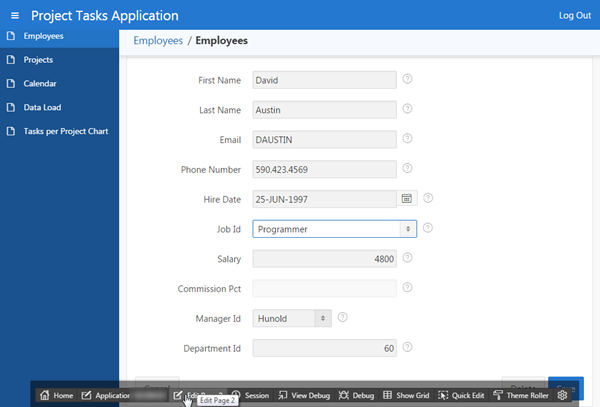Screen dimensions: 600x407
Task: Click the Email input field
Action: tap(324, 140)
